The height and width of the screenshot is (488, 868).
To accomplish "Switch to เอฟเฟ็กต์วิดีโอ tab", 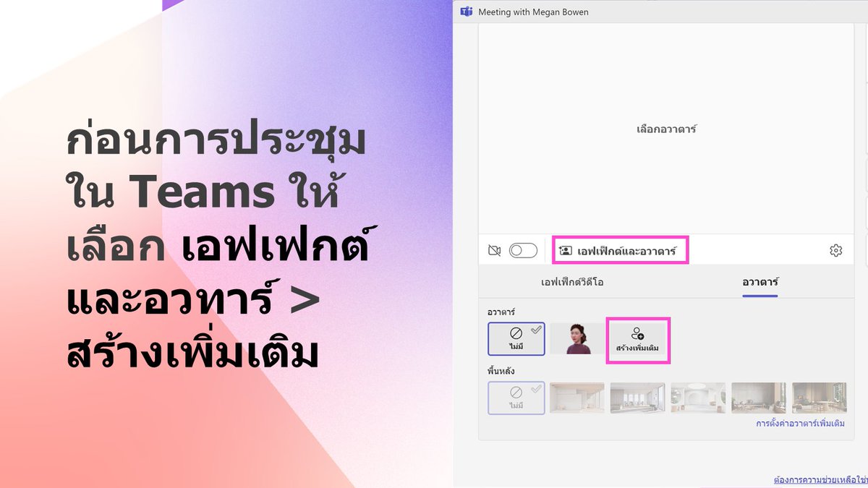I will point(572,282).
